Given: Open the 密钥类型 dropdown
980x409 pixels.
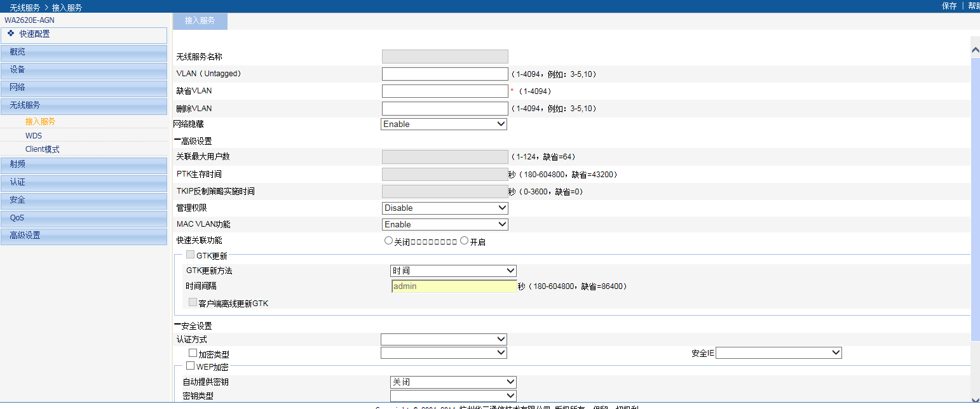Looking at the screenshot, I should (453, 396).
